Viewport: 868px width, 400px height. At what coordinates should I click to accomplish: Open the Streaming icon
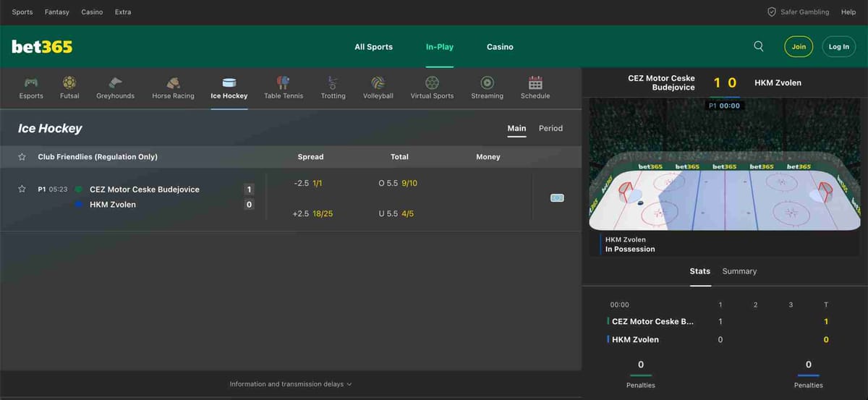488,82
